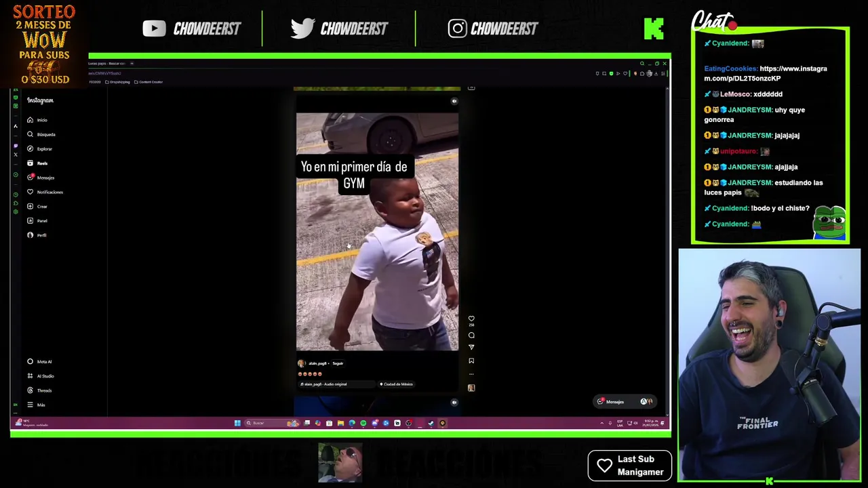Click the alain_pag8 avatar under the reel

(x=301, y=363)
